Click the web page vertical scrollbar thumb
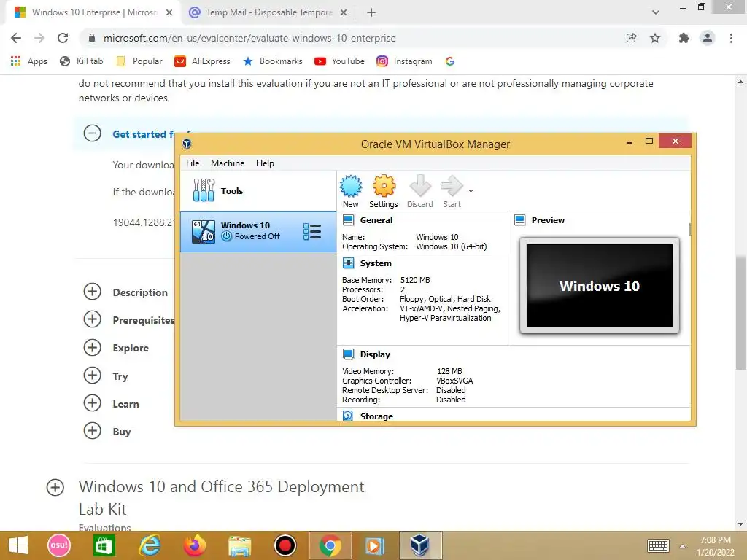 tap(740, 313)
